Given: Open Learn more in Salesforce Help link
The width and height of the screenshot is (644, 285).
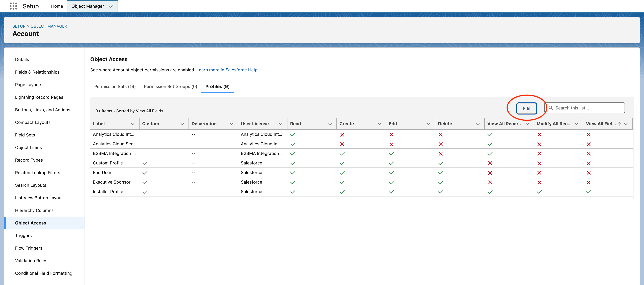Looking at the screenshot, I should click(x=227, y=70).
